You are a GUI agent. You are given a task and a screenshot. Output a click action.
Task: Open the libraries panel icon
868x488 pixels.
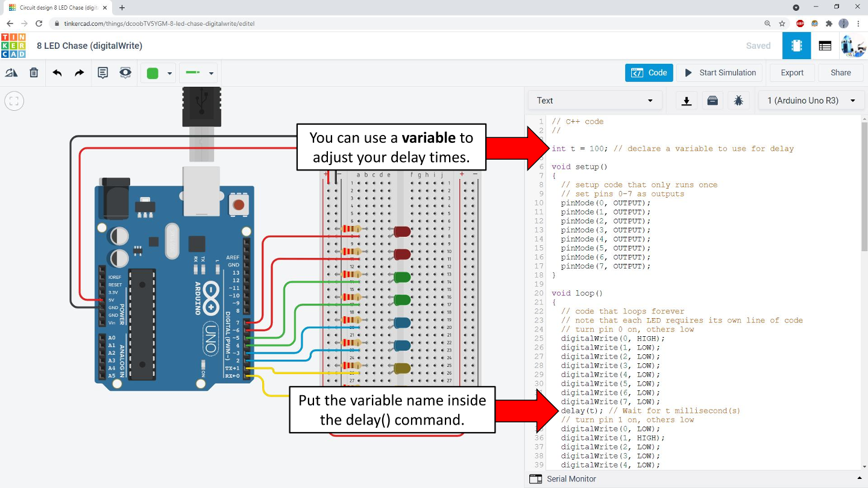(x=712, y=101)
